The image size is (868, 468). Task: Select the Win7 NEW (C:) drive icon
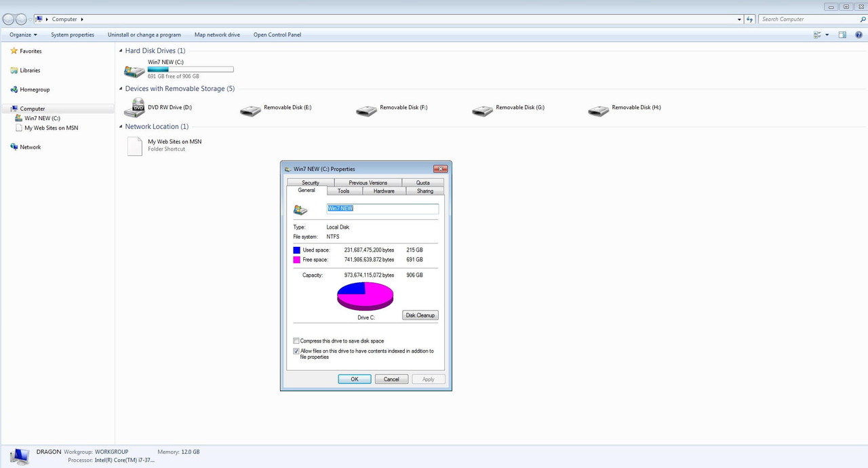point(134,70)
